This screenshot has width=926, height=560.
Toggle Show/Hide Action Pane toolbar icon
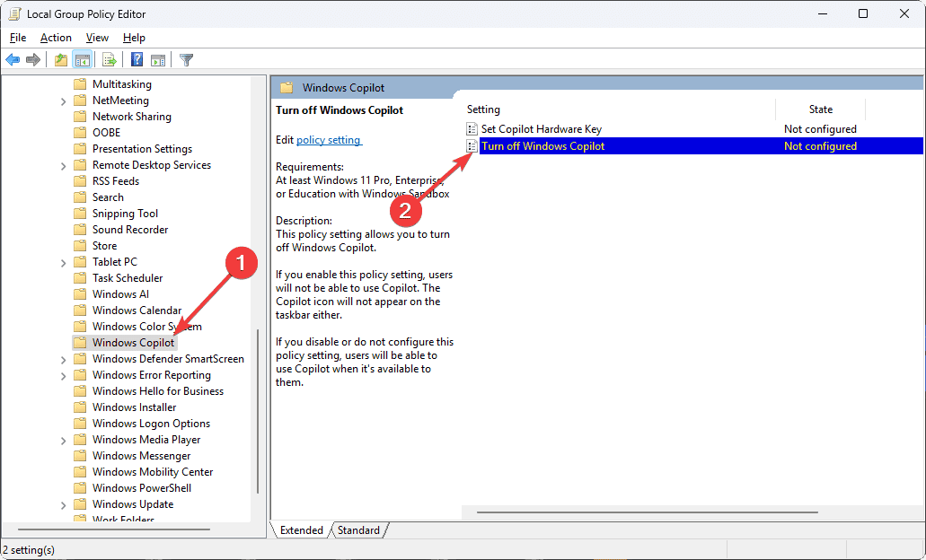pos(158,59)
